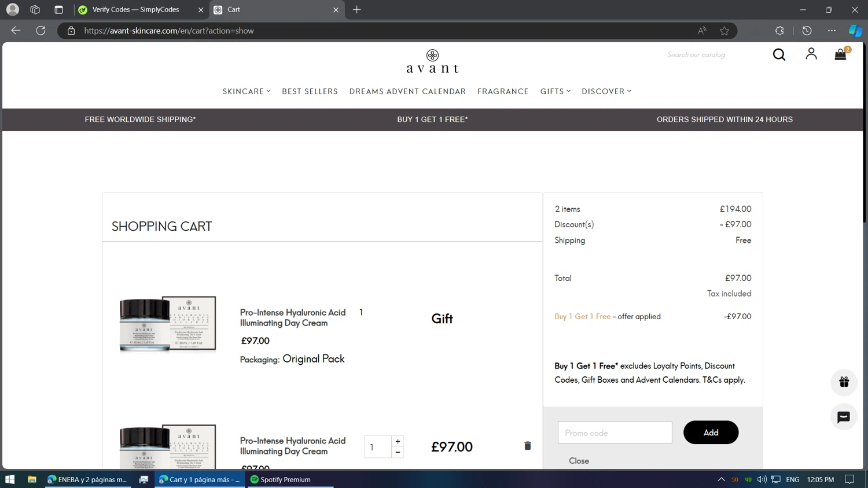Viewport: 868px width, 488px height.
Task: Switch the ENG input language
Action: (793, 479)
